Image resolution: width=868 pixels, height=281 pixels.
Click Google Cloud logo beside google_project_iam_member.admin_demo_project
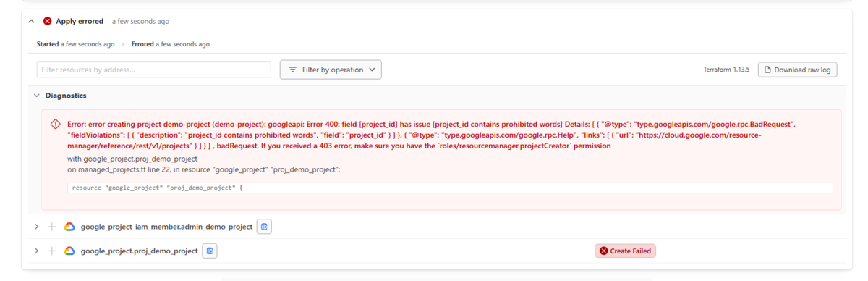[69, 227]
